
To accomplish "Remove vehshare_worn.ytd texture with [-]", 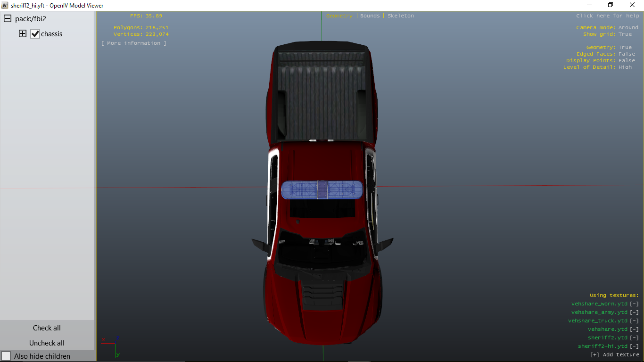I will pos(634,304).
